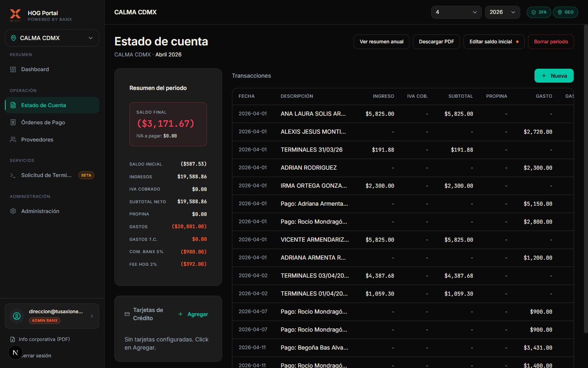Image resolution: width=588 pixels, height=368 pixels.
Task: Expand the CALMA CDMX location selector
Action: click(52, 38)
